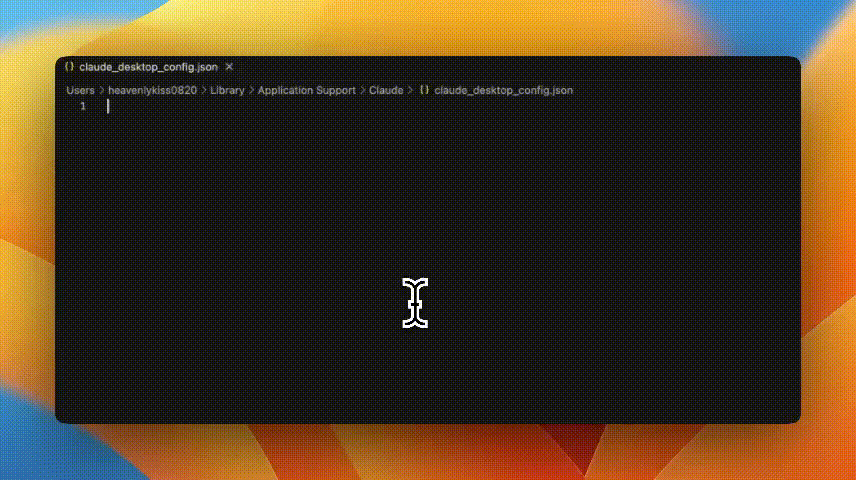
Task: Select the claude_desktop_config.json editor tab
Action: (148, 67)
